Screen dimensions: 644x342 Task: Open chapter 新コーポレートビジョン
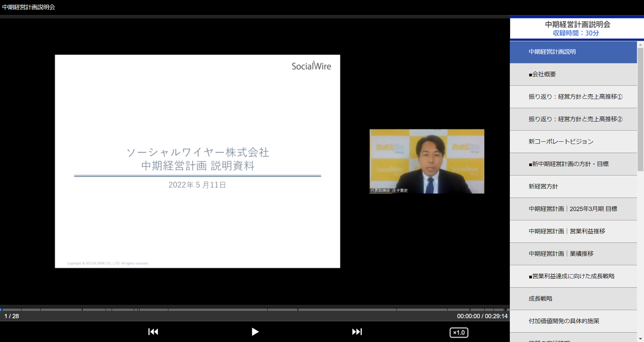(573, 142)
